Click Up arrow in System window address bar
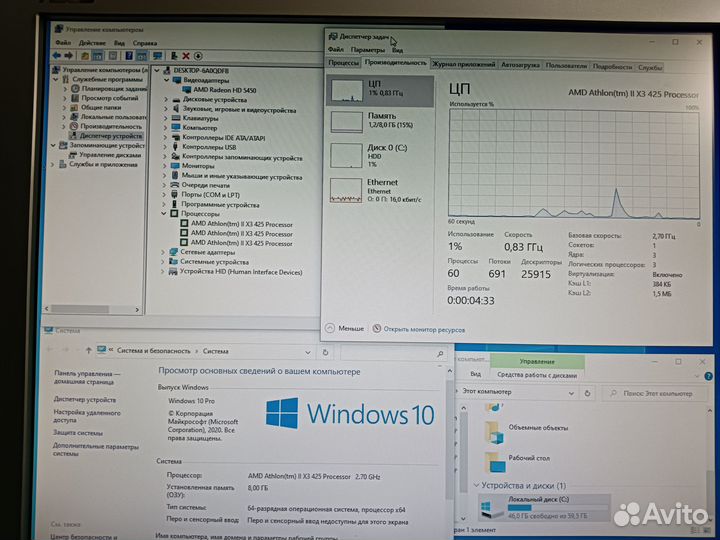This screenshot has width=720, height=540. tap(89, 351)
